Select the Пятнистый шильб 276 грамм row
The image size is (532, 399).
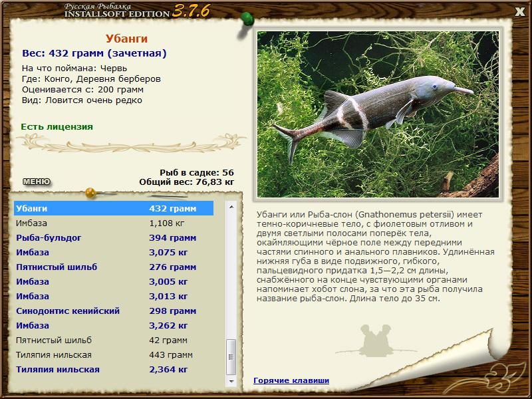coord(114,267)
